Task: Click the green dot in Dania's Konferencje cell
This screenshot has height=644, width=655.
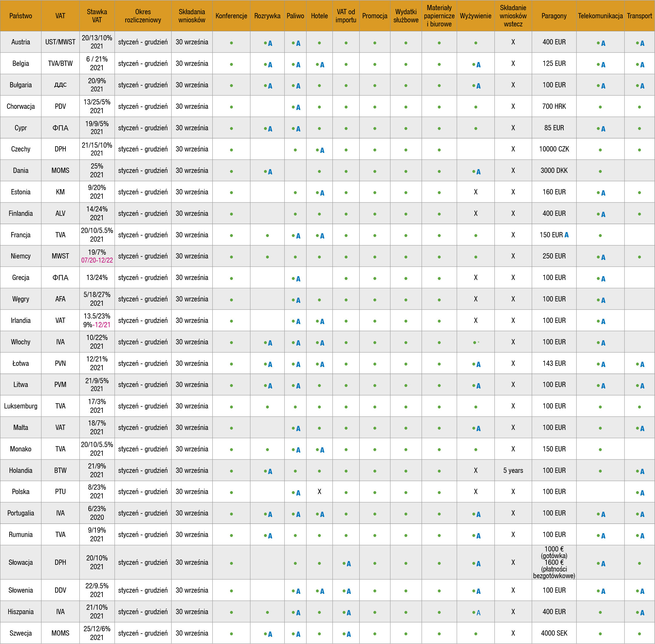Action: (231, 171)
